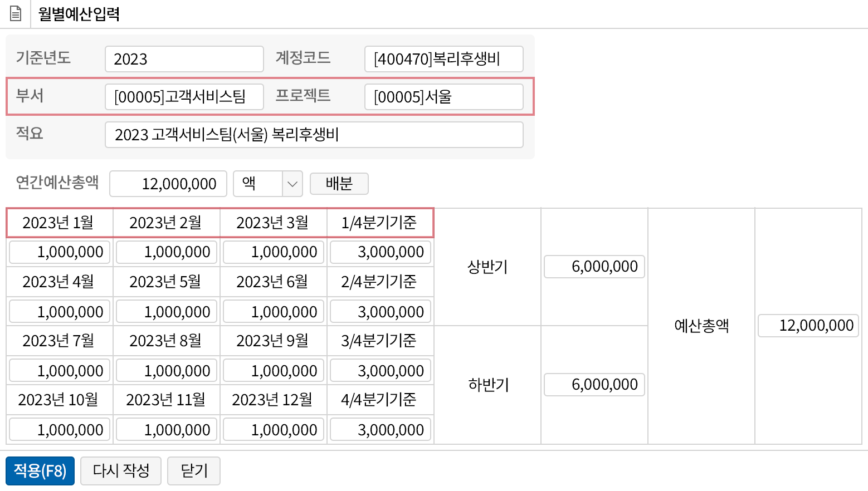Viewport: 868px width, 491px height.
Task: Click the 연간예산총액 amount field
Action: [167, 184]
